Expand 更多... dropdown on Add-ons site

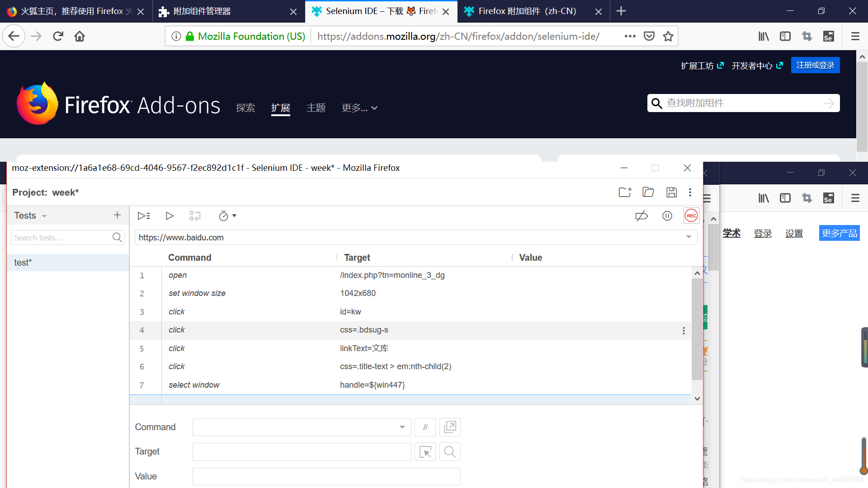pos(359,108)
